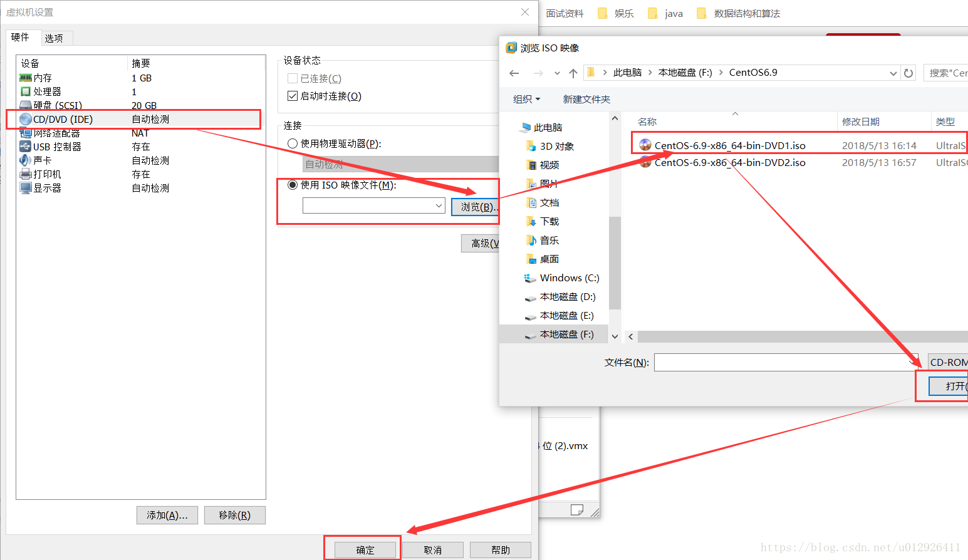The height and width of the screenshot is (560, 968).
Task: Select the 显示器 display icon
Action: click(x=26, y=188)
